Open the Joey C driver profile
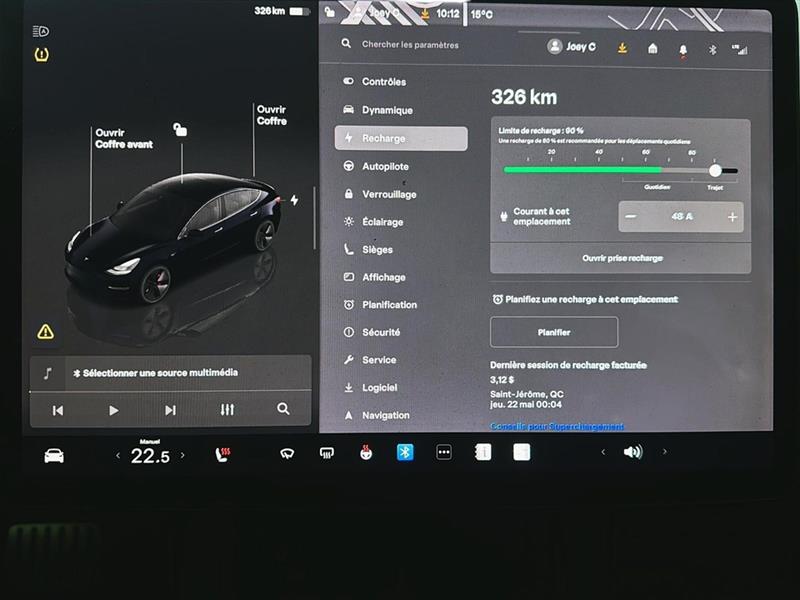 pos(571,47)
